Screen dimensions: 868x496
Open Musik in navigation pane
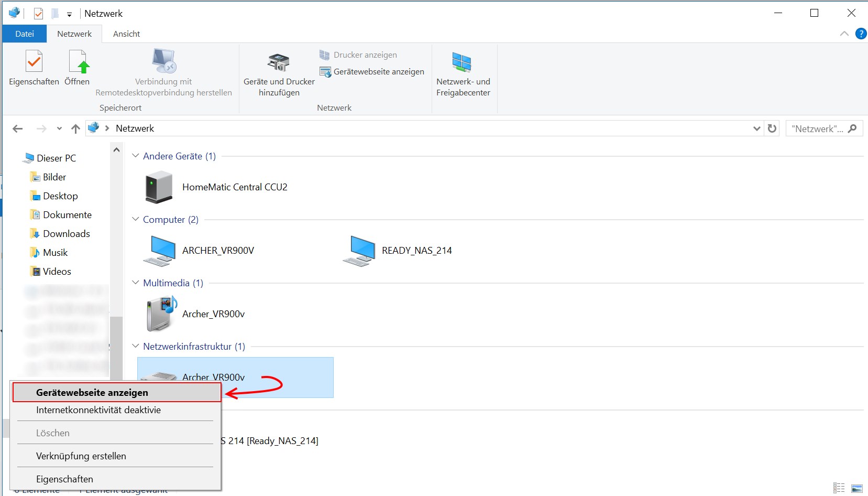[x=49, y=253]
